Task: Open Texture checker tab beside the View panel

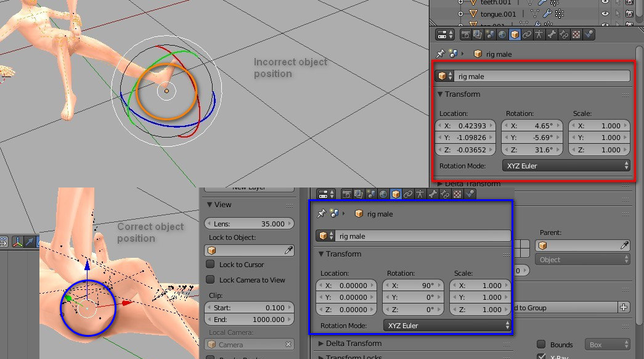Action: tap(457, 194)
